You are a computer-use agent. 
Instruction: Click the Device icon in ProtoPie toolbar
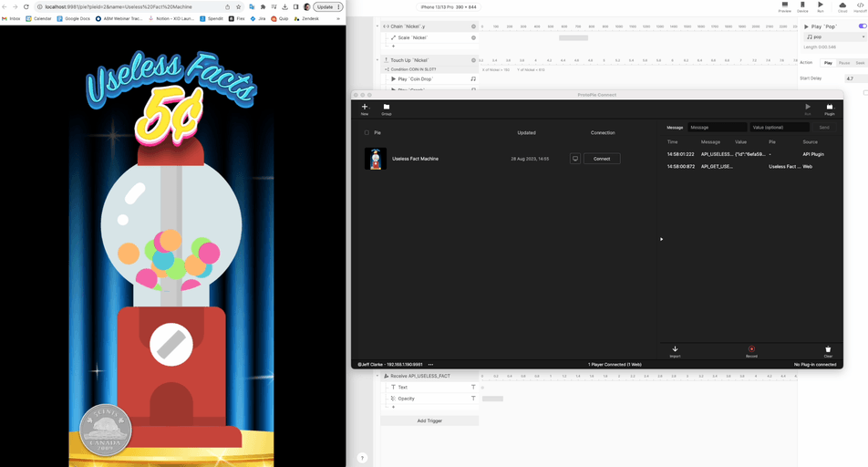(x=802, y=6)
